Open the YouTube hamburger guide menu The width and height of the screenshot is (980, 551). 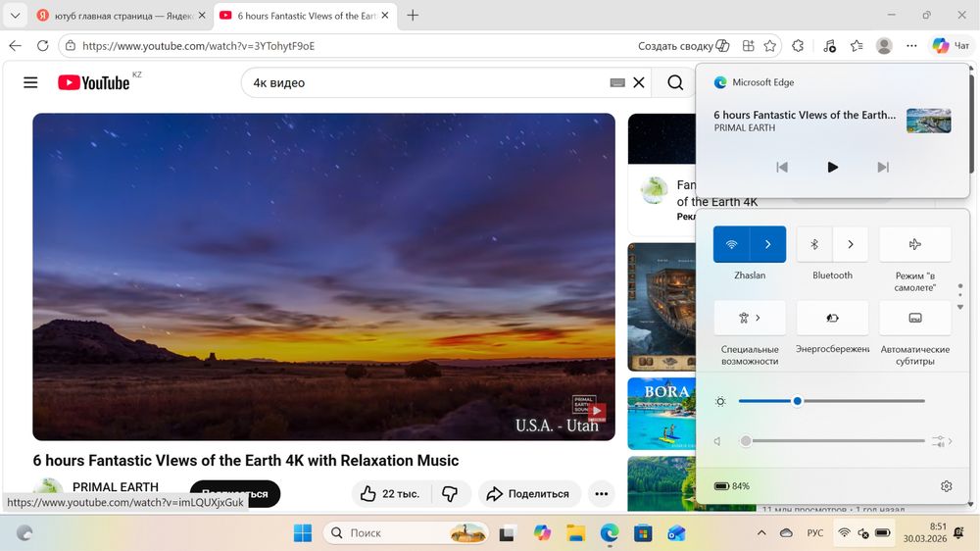(x=30, y=82)
